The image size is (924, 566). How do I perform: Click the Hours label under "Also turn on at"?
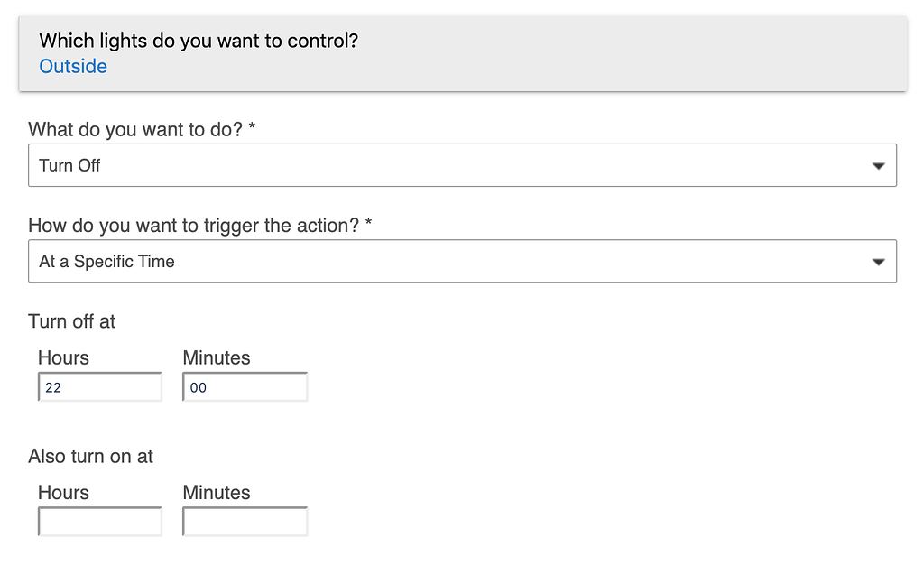pyautogui.click(x=63, y=493)
